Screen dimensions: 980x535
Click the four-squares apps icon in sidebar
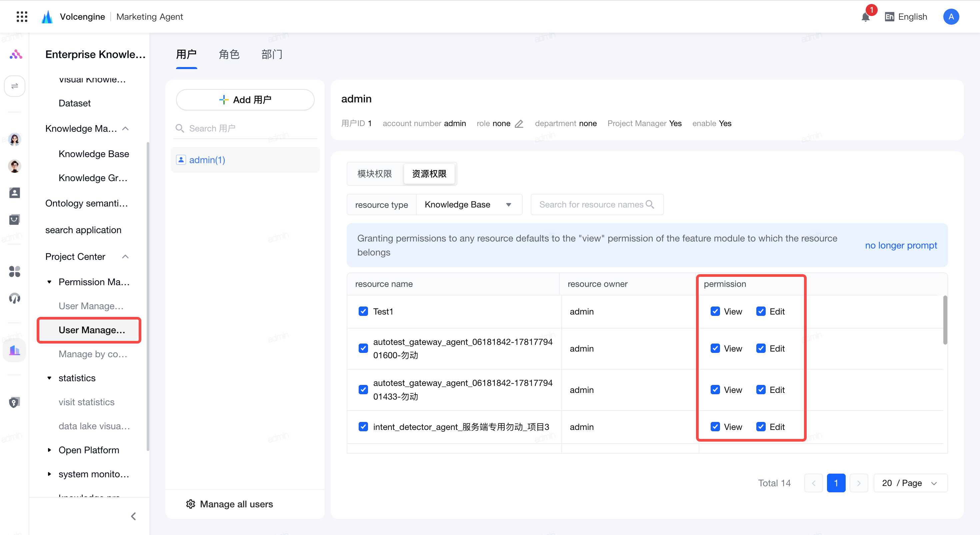point(14,272)
